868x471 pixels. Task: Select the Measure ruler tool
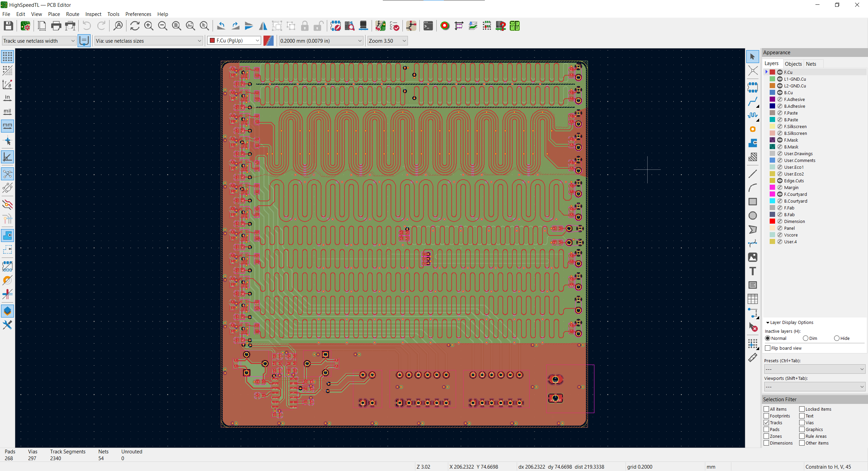[x=752, y=358]
